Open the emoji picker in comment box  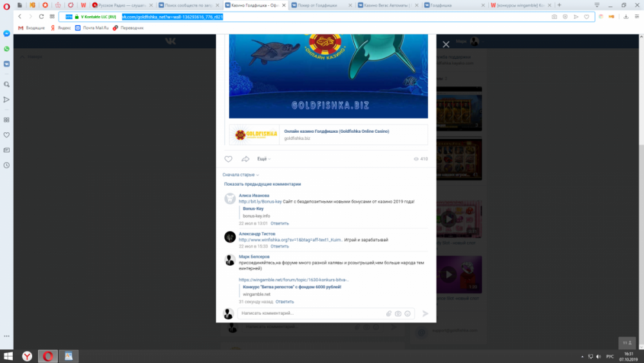[408, 313]
